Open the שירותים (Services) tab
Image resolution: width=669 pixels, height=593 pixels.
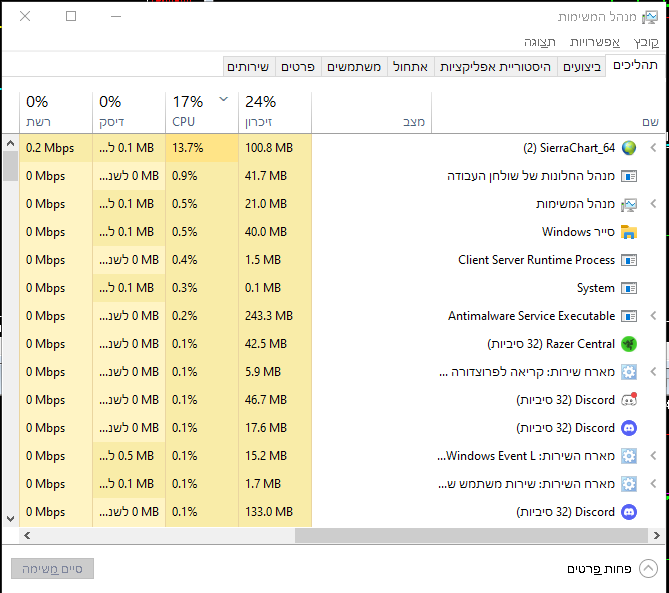248,67
